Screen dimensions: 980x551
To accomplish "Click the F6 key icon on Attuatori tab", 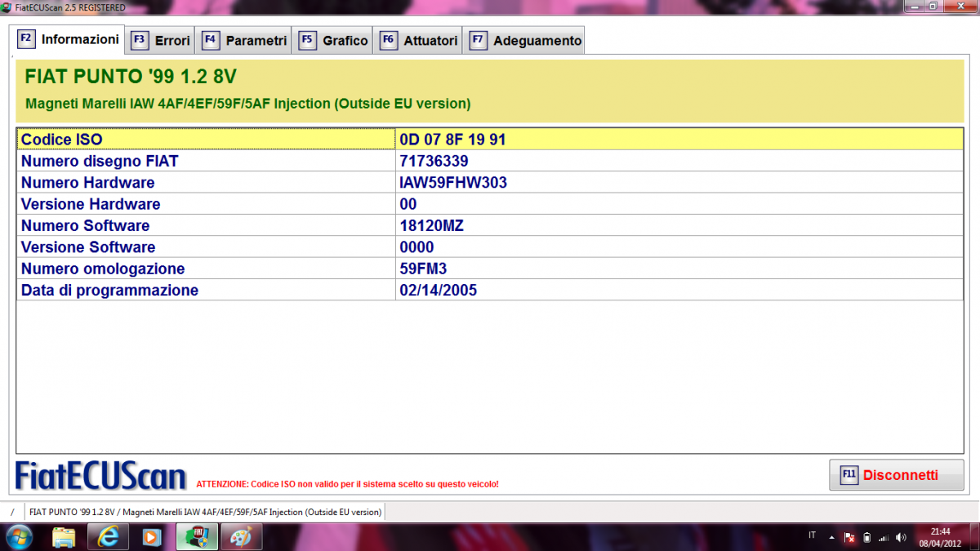I will [x=388, y=40].
